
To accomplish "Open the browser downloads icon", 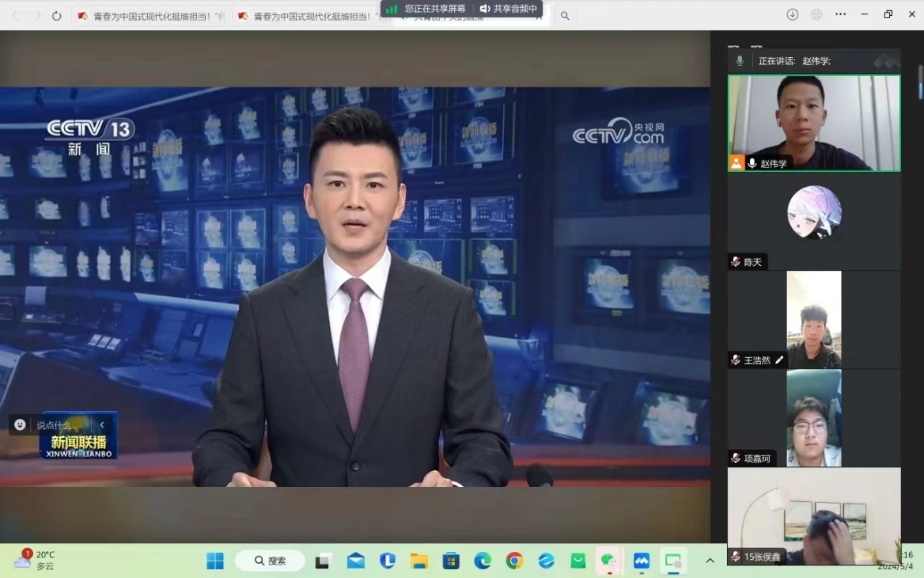I will click(x=793, y=14).
